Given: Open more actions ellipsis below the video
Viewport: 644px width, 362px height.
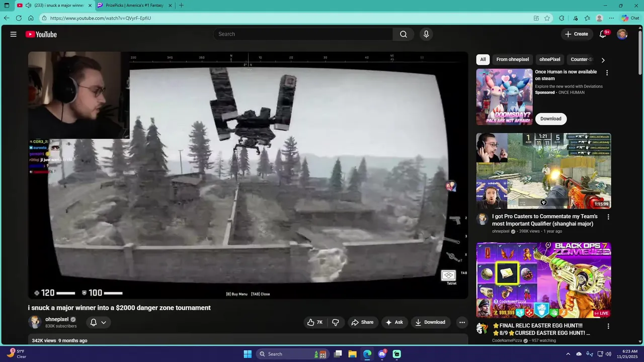Looking at the screenshot, I should coord(462,322).
